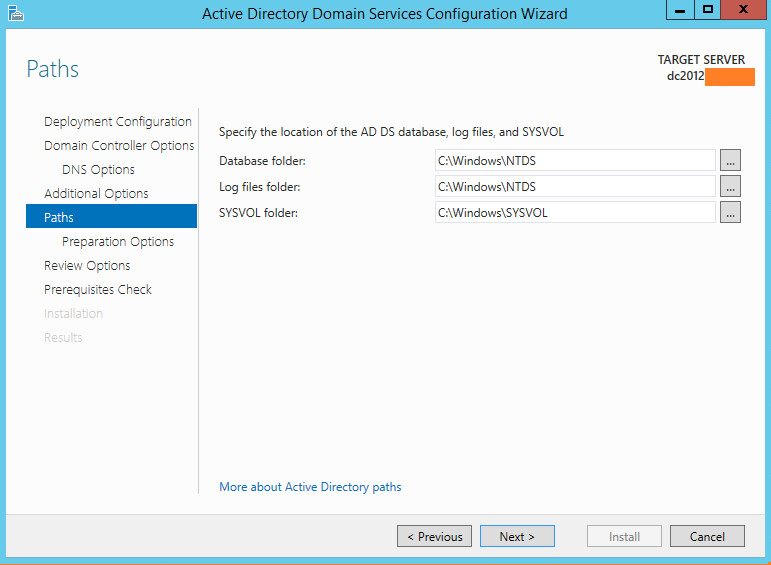Screen dimensions: 771x565
Task: Select the Paths step in sidebar
Action: pos(59,218)
